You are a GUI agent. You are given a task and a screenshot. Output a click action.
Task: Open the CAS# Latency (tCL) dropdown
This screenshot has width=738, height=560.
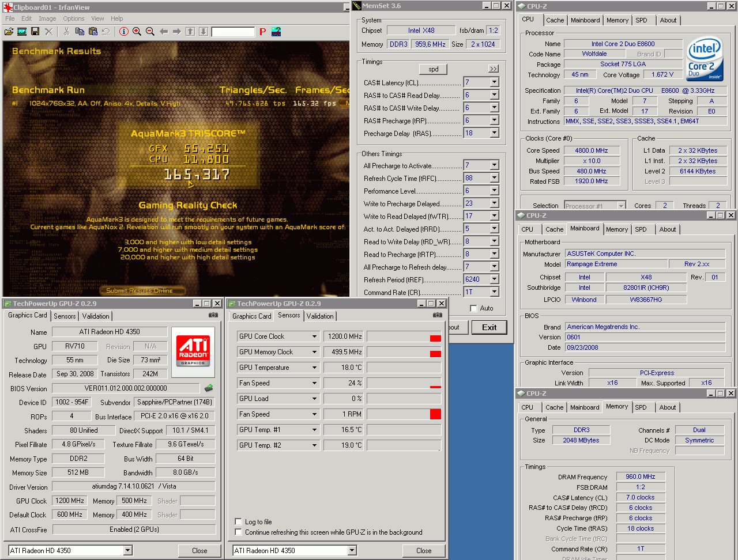[x=494, y=82]
